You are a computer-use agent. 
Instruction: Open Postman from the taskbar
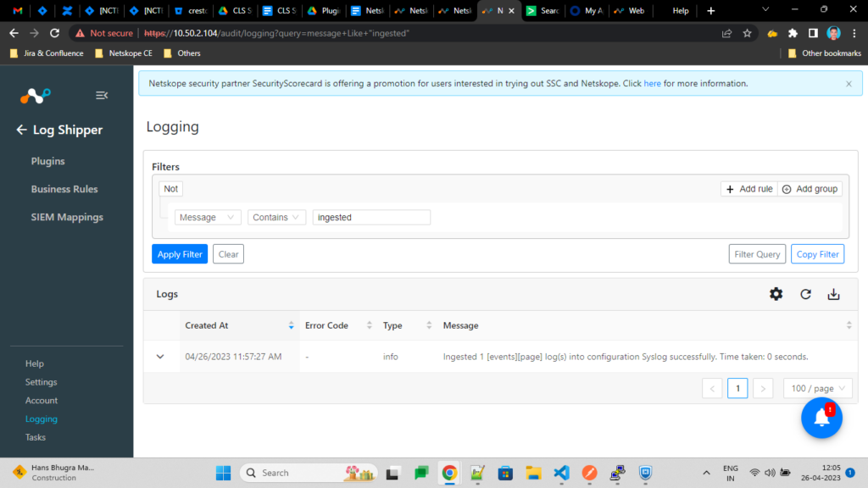tap(590, 473)
